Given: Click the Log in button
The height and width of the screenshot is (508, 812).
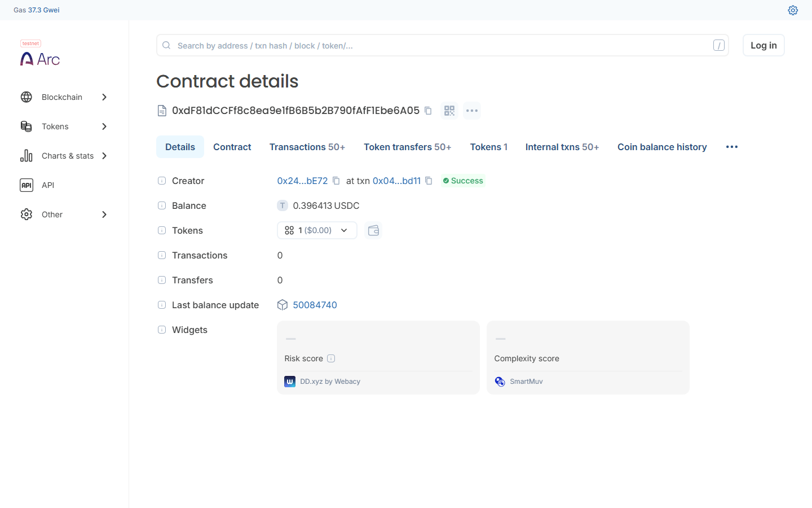Looking at the screenshot, I should coord(764,45).
